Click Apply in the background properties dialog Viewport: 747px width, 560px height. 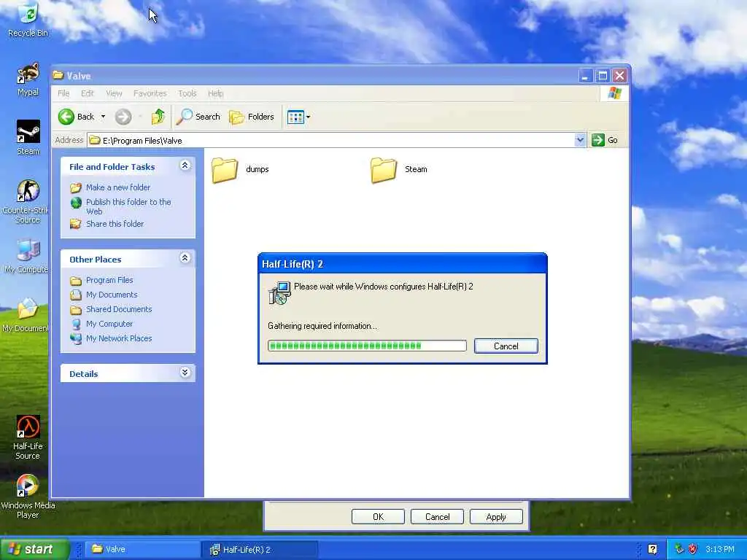(496, 517)
